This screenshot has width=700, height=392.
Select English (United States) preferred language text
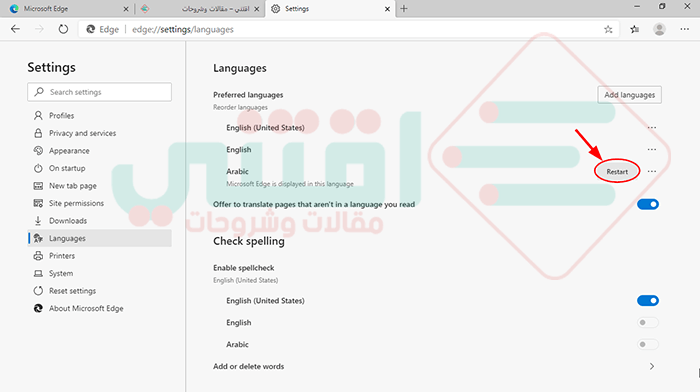(265, 128)
